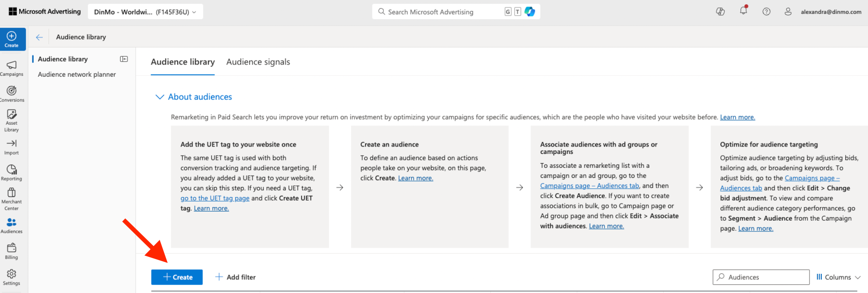Click the notifications bell icon

pyautogui.click(x=743, y=11)
